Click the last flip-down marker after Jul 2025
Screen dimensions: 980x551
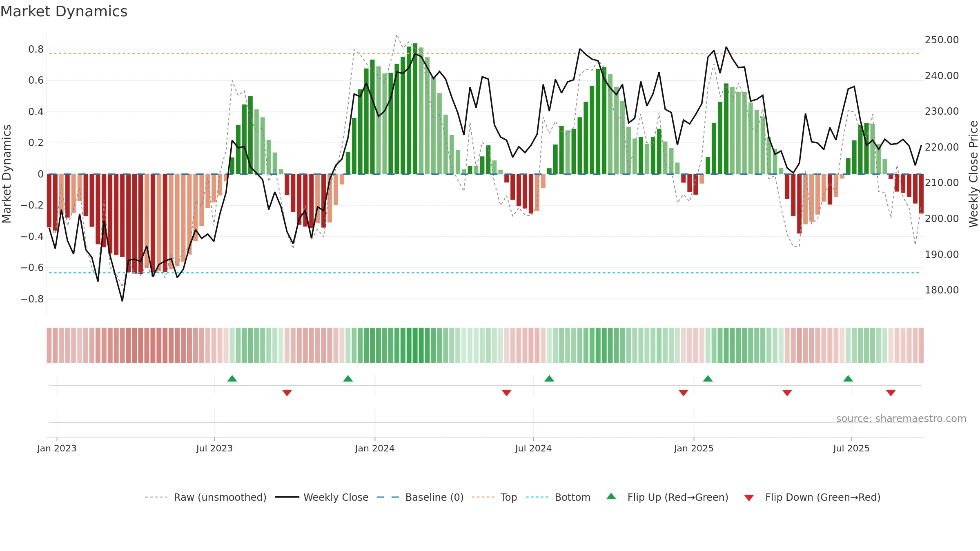(891, 393)
